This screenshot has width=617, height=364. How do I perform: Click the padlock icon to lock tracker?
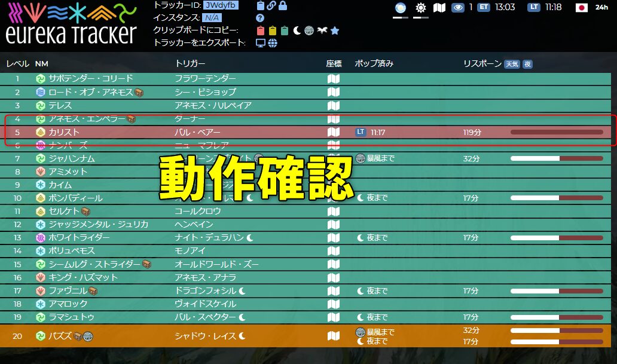pos(283,7)
